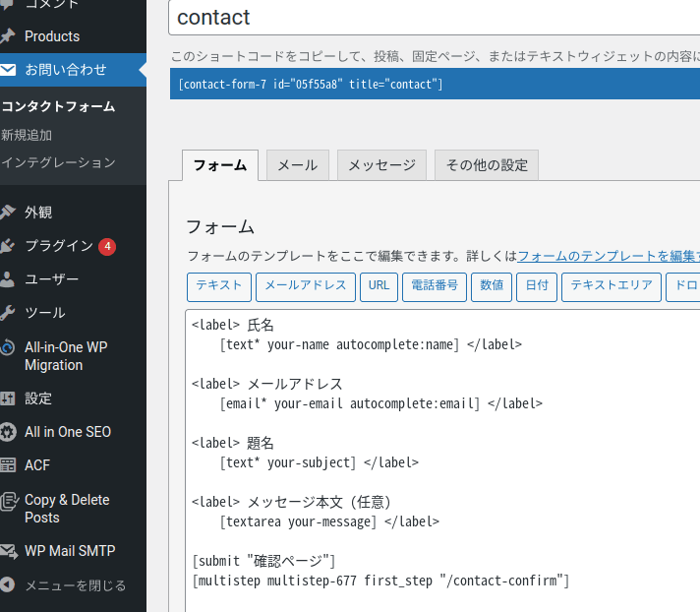Insert a URL form tag

(379, 287)
